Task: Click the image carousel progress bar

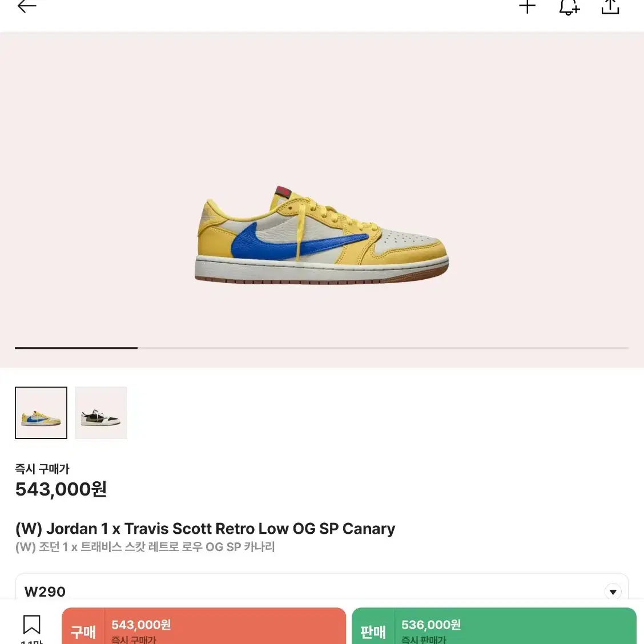Action: click(321, 348)
